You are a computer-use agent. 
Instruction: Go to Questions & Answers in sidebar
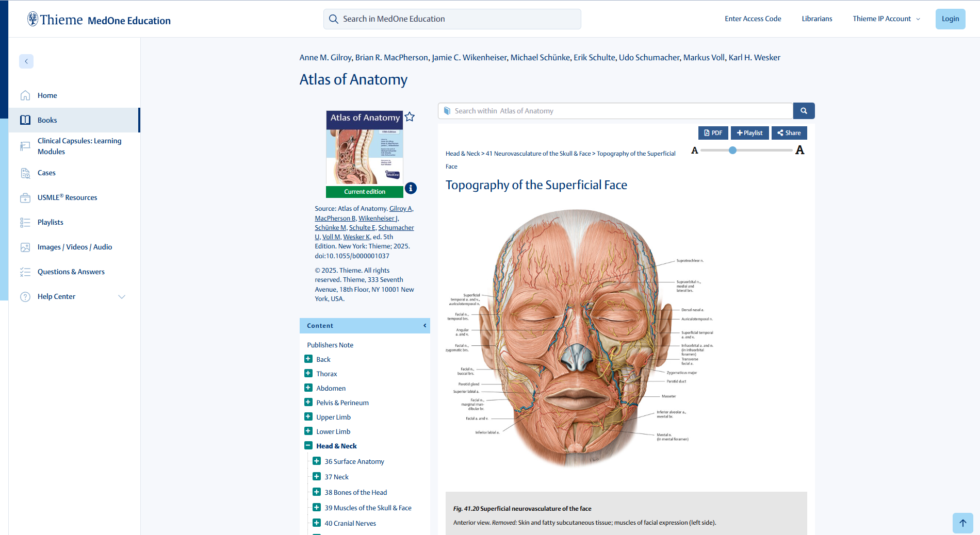[x=71, y=272]
